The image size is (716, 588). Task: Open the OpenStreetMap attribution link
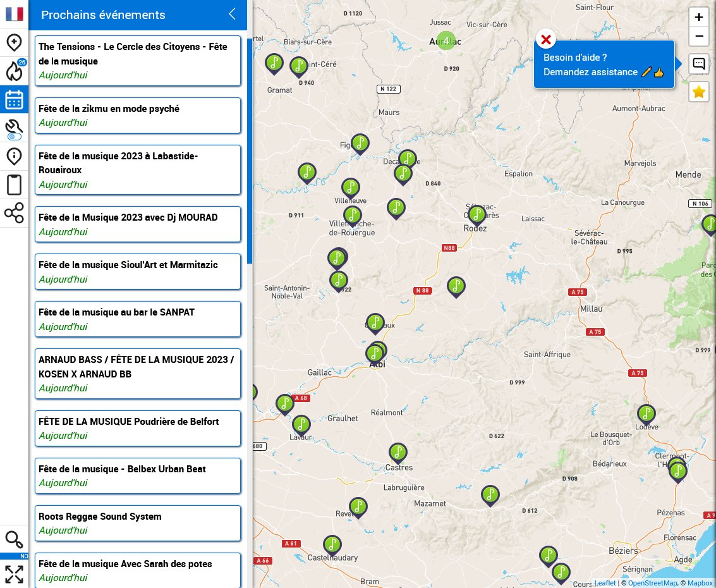pyautogui.click(x=653, y=583)
